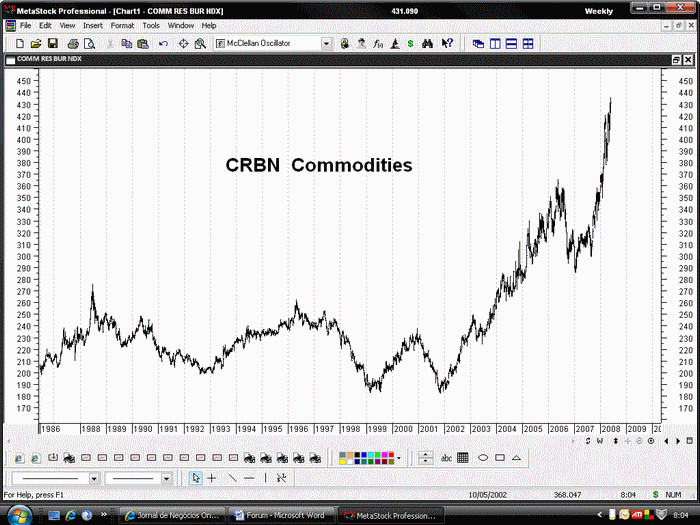Click the Paste clipboard icon

coord(143,44)
